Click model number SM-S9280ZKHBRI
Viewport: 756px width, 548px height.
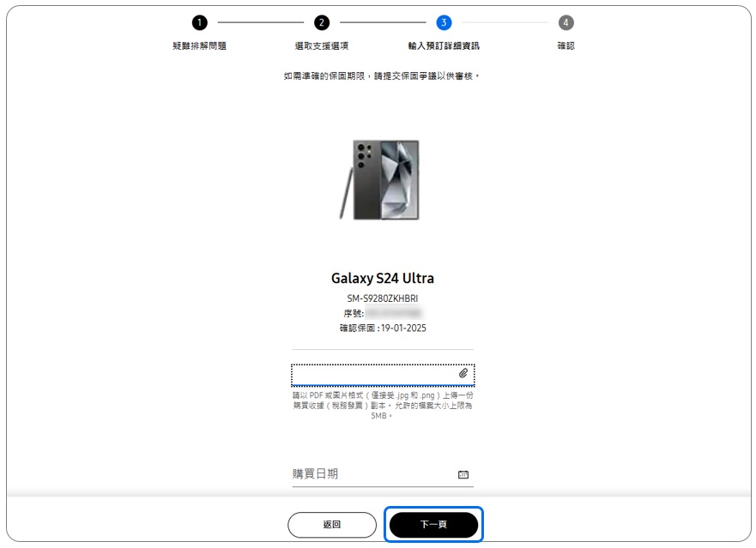(383, 298)
